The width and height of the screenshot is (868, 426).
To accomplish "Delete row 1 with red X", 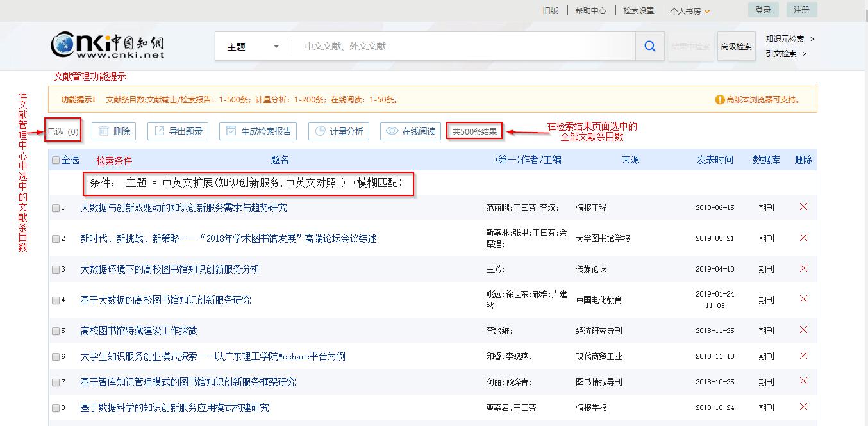I will pyautogui.click(x=803, y=207).
